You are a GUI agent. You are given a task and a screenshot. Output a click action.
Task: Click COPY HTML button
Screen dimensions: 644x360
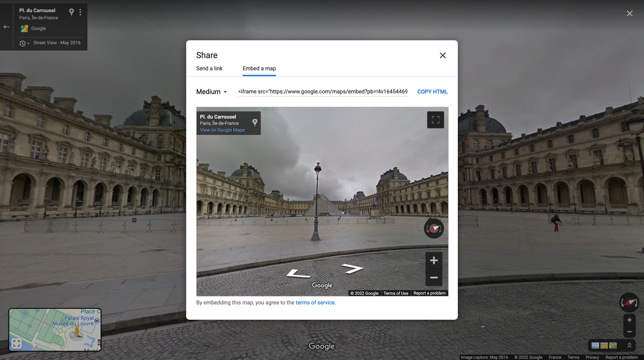pyautogui.click(x=432, y=92)
